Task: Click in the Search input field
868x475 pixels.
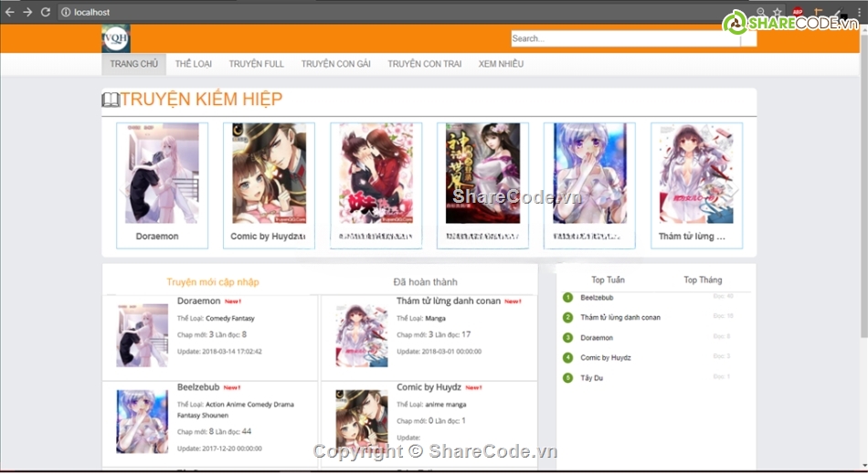Action: tap(626, 38)
